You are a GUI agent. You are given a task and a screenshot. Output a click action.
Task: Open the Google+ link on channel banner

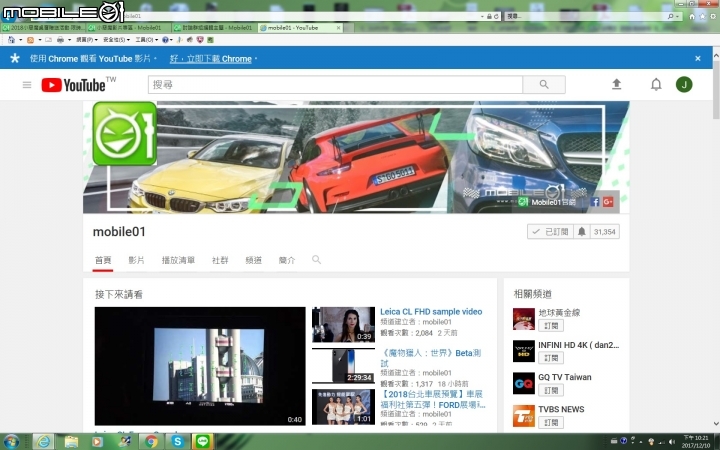point(608,202)
